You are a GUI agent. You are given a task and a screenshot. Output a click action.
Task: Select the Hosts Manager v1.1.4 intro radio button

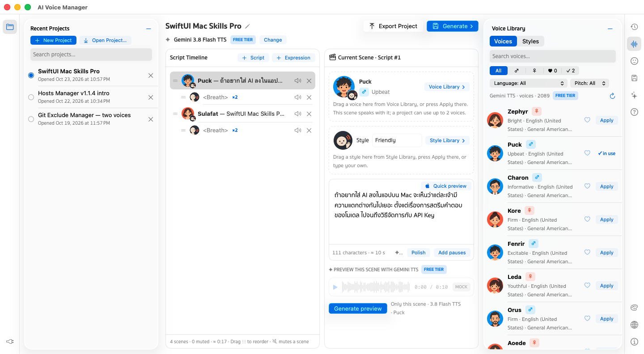(31, 97)
